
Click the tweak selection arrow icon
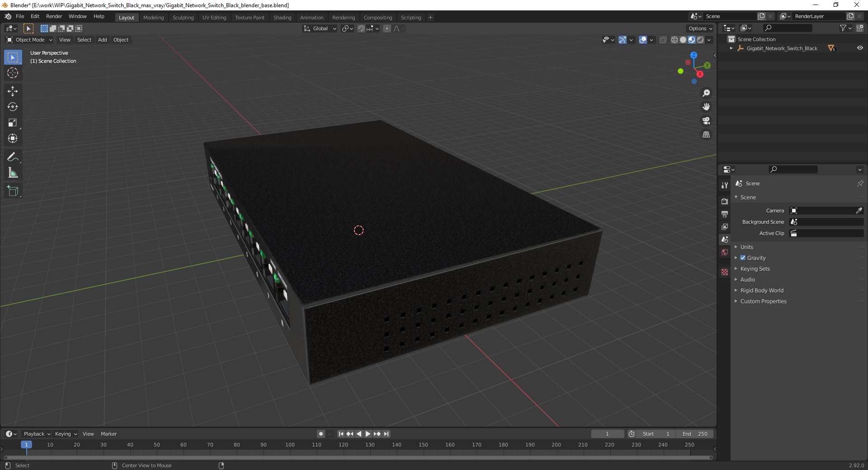point(28,28)
